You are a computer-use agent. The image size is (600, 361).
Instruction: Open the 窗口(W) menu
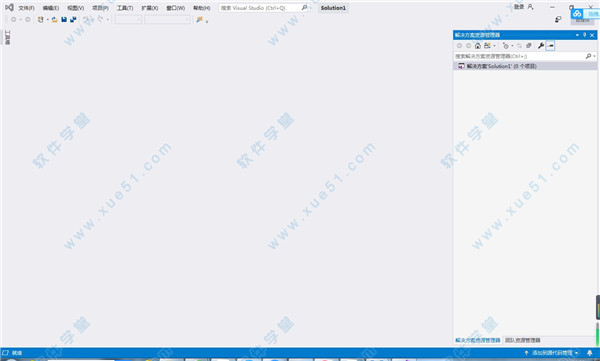[x=175, y=8]
